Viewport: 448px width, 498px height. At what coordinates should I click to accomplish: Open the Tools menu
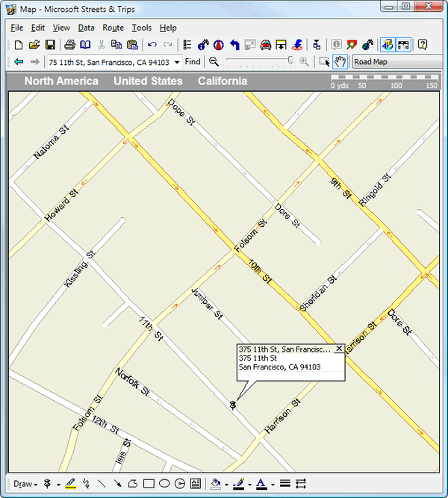coord(141,28)
